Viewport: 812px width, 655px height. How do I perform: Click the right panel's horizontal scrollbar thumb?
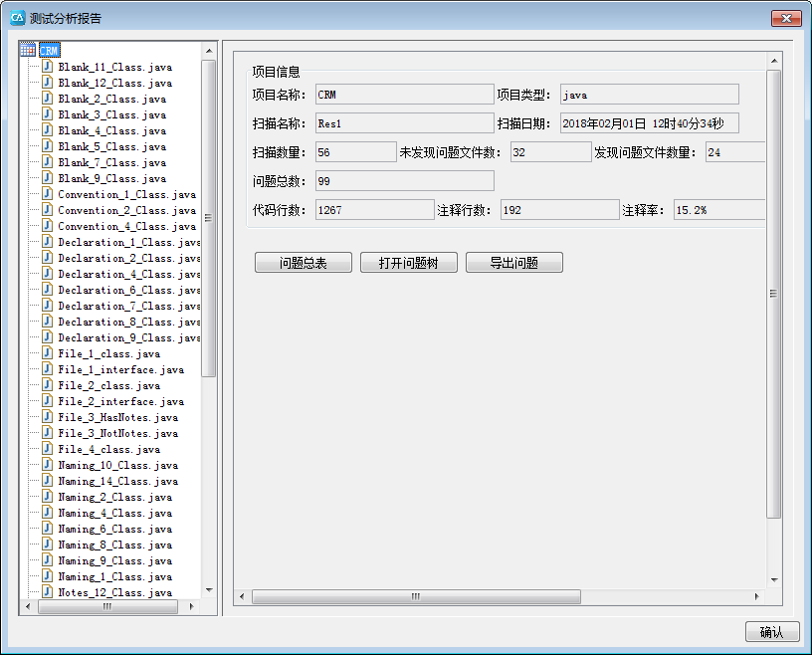click(x=416, y=597)
